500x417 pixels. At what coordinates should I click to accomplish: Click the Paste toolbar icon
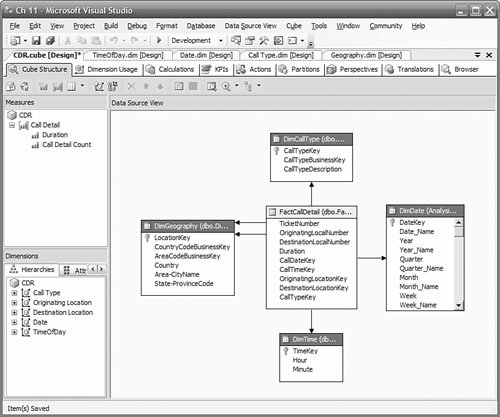click(96, 41)
